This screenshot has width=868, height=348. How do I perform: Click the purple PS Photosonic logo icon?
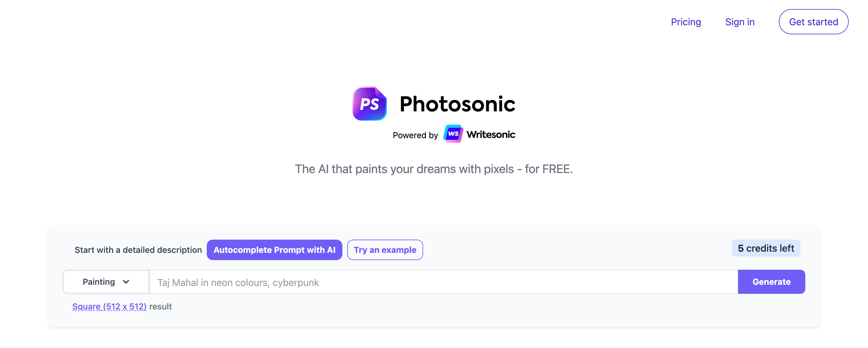point(369,104)
